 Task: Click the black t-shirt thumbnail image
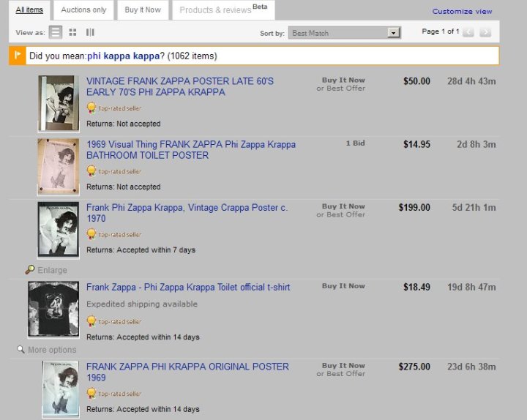(53, 309)
